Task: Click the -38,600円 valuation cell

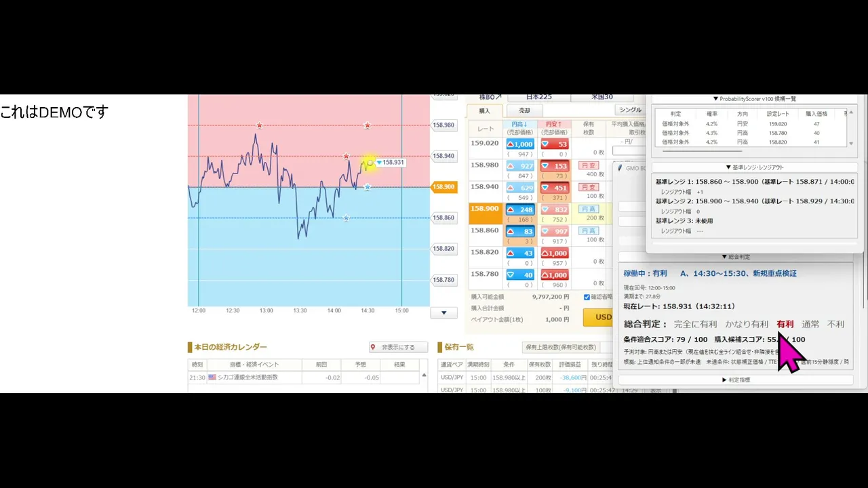Action: [x=574, y=378]
